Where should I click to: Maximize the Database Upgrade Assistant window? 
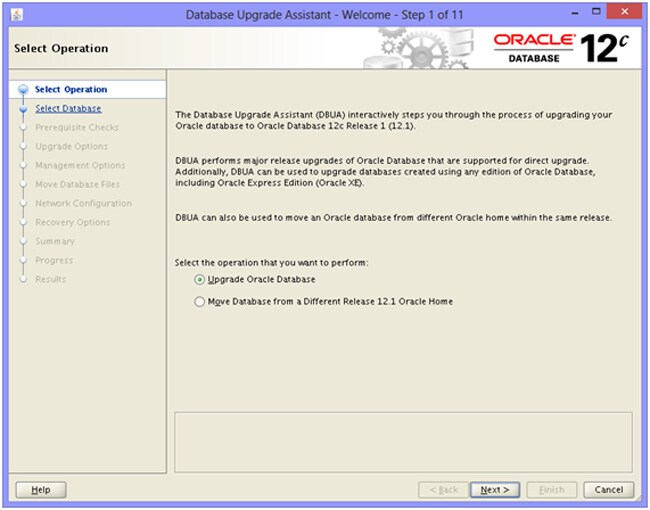pos(596,12)
